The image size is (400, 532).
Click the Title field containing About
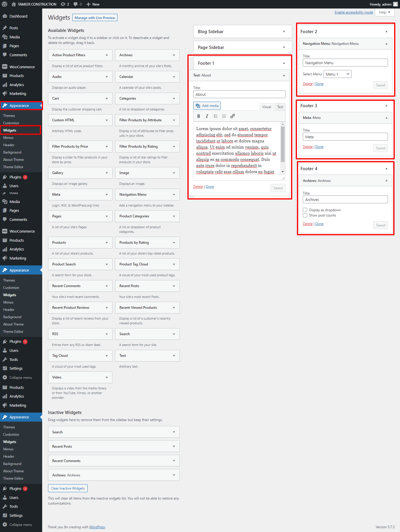239,94
